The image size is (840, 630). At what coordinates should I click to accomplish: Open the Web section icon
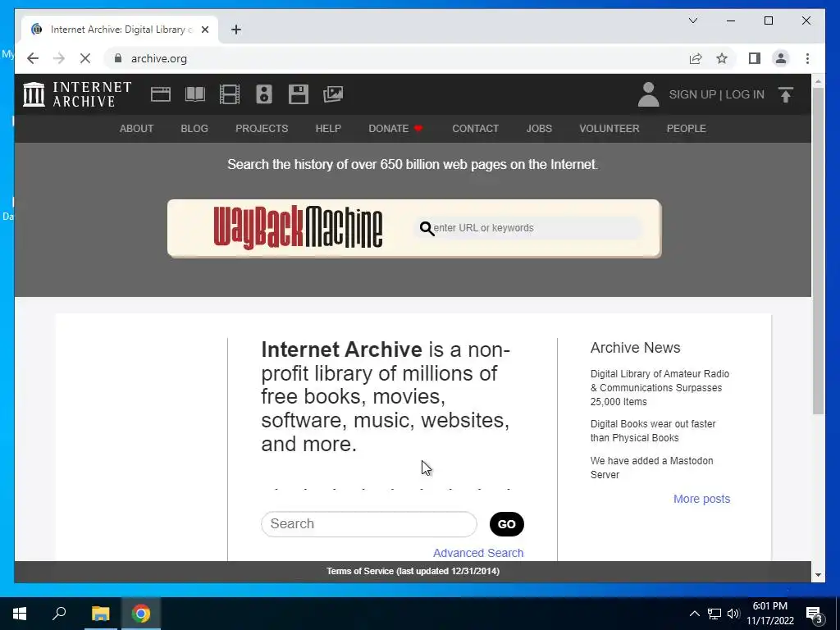(x=160, y=94)
